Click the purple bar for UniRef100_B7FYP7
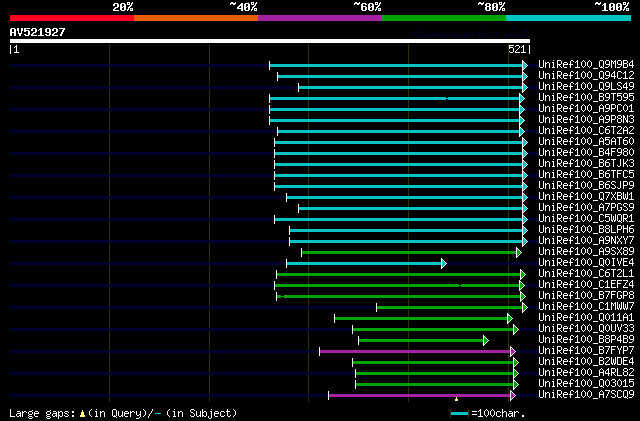 [x=418, y=352]
